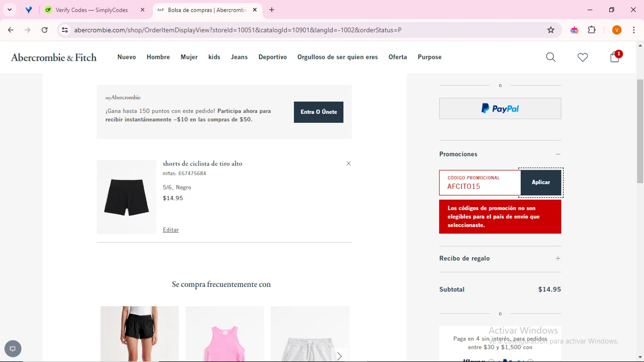The height and width of the screenshot is (362, 644).
Task: Open the browser extensions puzzle icon
Action: [592, 30]
